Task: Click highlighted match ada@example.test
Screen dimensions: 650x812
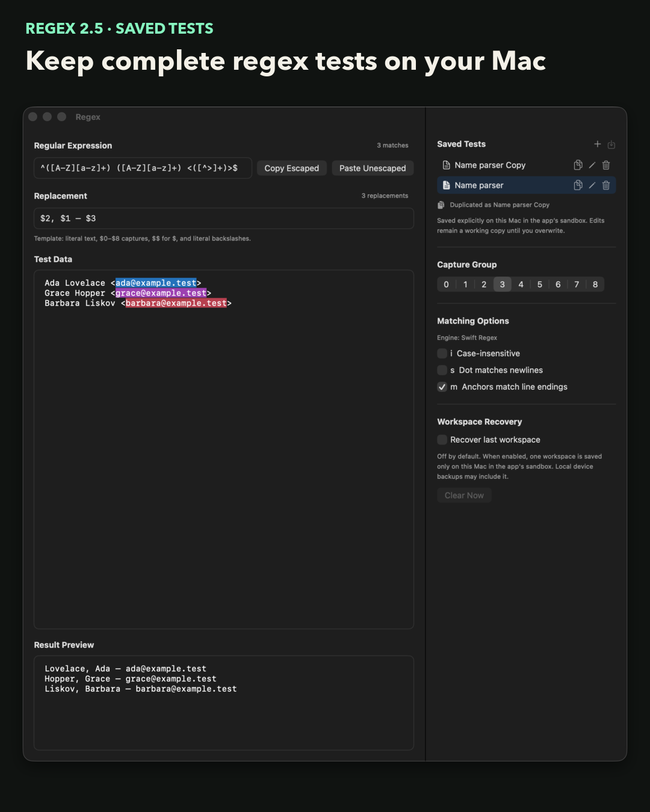Action: [x=156, y=283]
